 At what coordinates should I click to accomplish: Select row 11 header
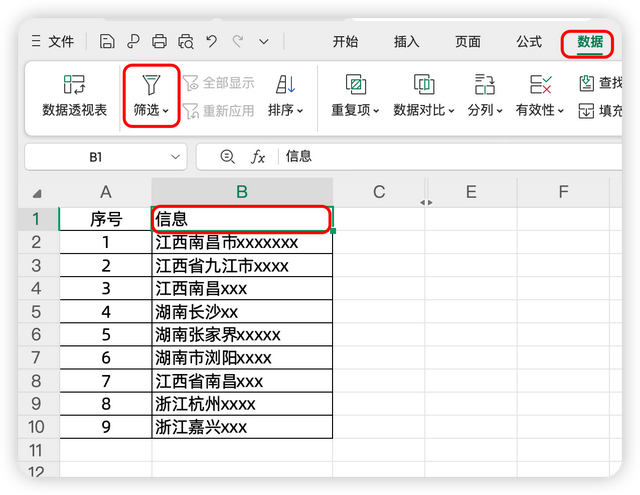36,451
